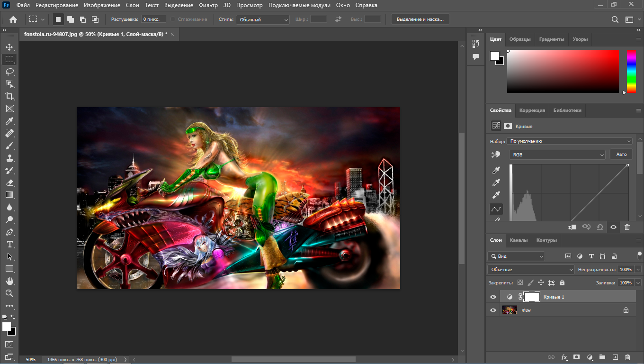Image resolution: width=644 pixels, height=364 pixels.
Task: Click the rainbow hue slider strip
Action: tap(631, 71)
